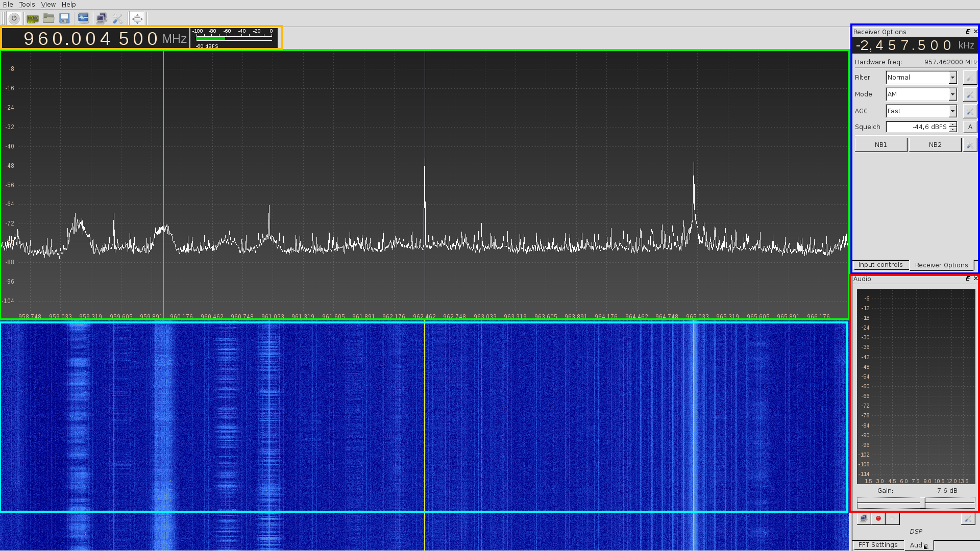
Task: Expand the Filter dropdown set to Normal
Action: coord(921,78)
